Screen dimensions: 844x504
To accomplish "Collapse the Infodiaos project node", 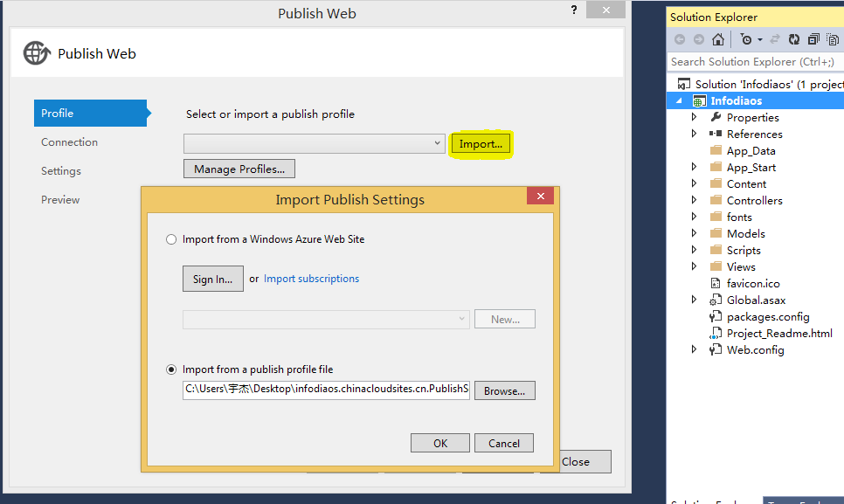I will point(678,101).
